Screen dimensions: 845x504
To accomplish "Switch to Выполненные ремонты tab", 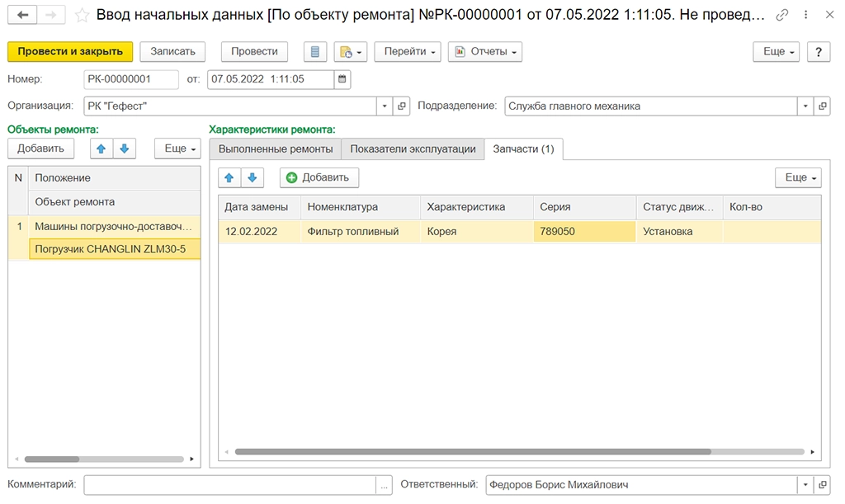I will [275, 149].
